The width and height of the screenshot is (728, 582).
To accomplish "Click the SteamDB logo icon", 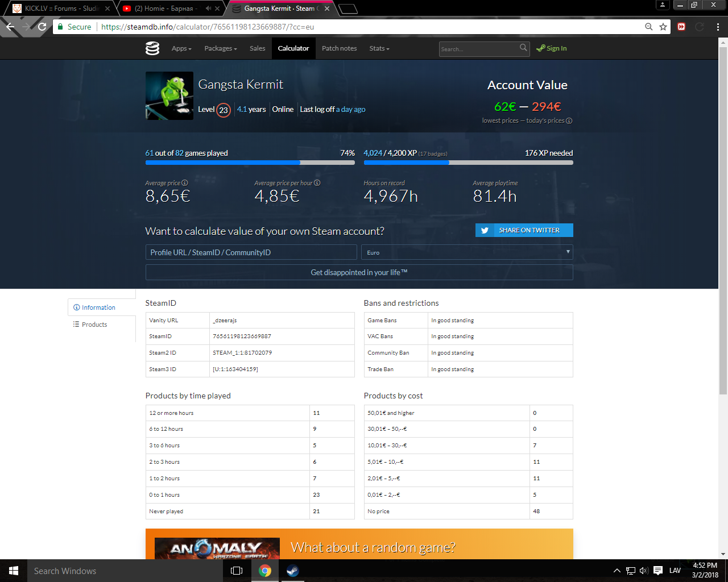I will pyautogui.click(x=152, y=48).
